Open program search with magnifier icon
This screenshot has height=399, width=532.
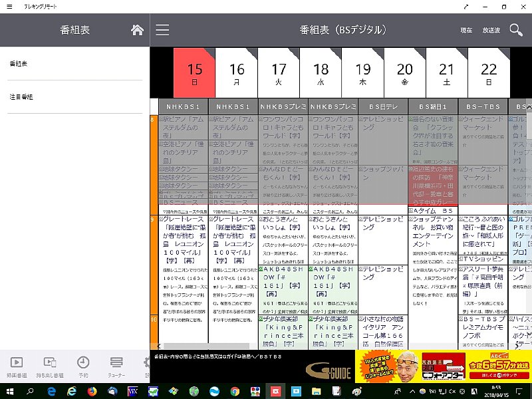click(516, 30)
